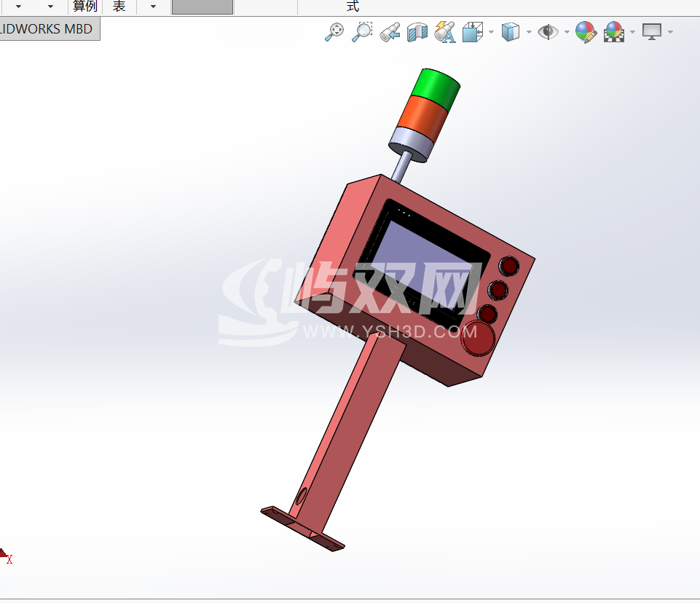
Task: Select the large red emergency button on panel
Action: 478,338
